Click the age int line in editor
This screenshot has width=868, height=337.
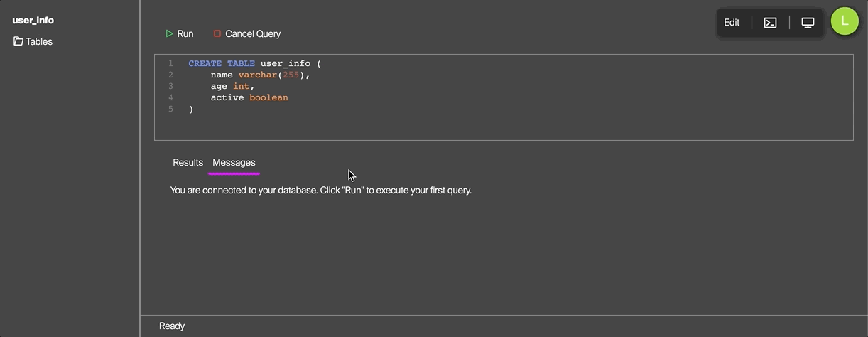click(232, 86)
